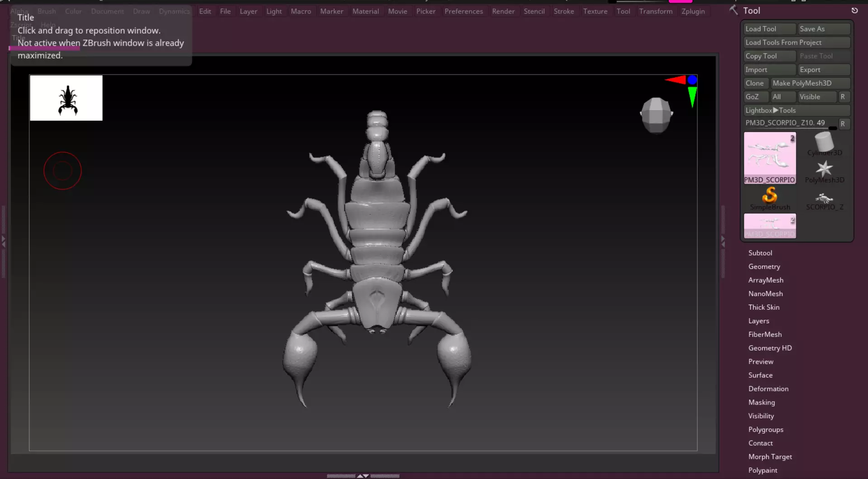Open the Texture menu

(595, 11)
